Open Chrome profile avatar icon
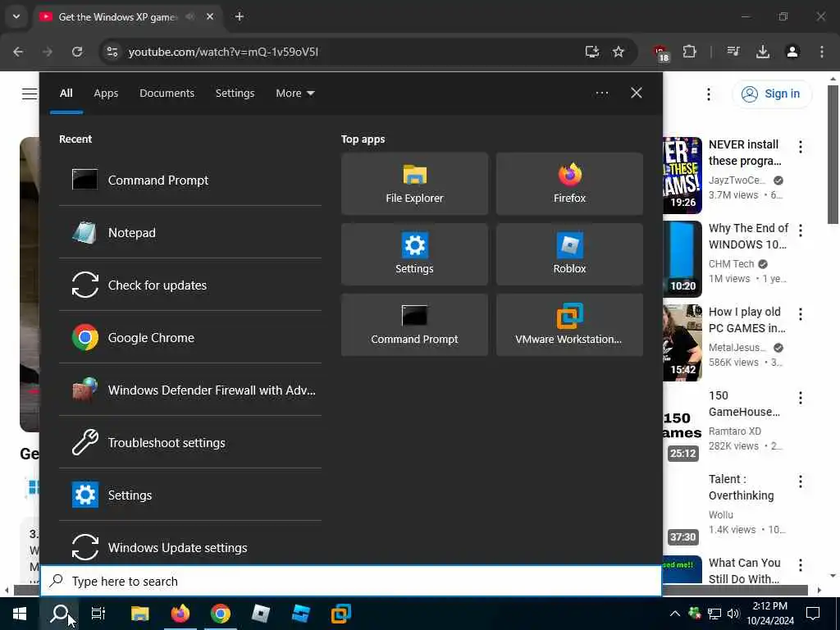The image size is (840, 630). (x=792, y=52)
